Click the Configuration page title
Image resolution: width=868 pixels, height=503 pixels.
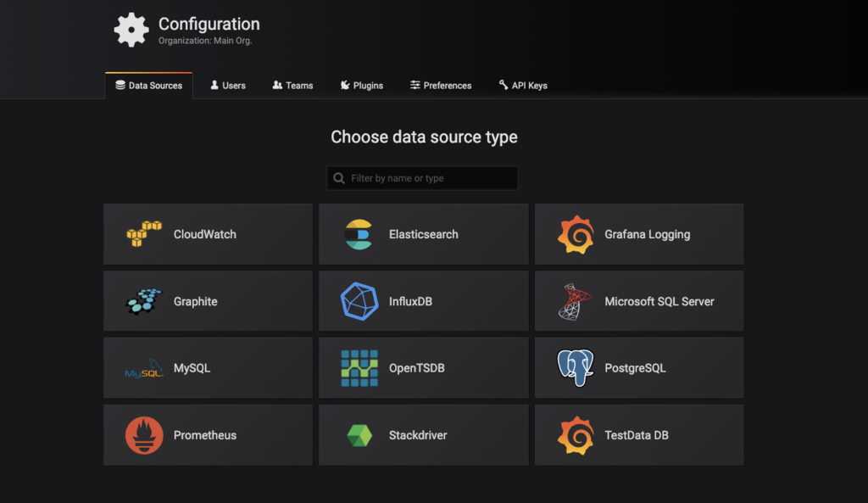click(209, 24)
